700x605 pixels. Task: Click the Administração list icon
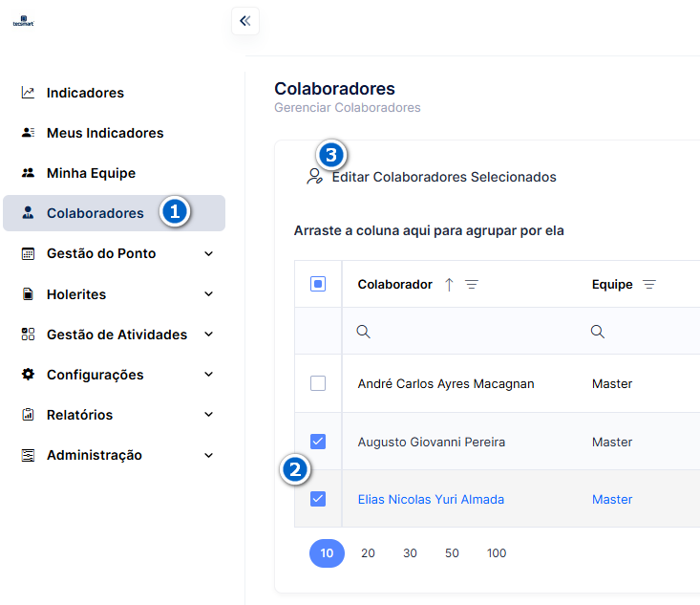[x=28, y=455]
